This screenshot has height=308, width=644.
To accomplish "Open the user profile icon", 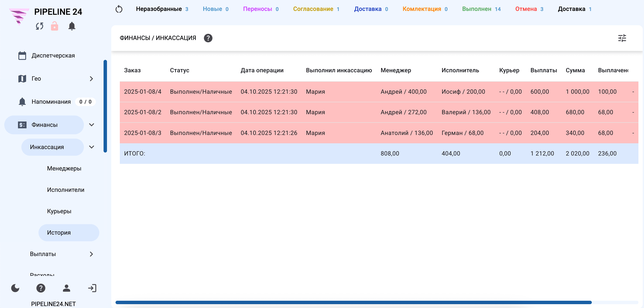I will [x=67, y=288].
